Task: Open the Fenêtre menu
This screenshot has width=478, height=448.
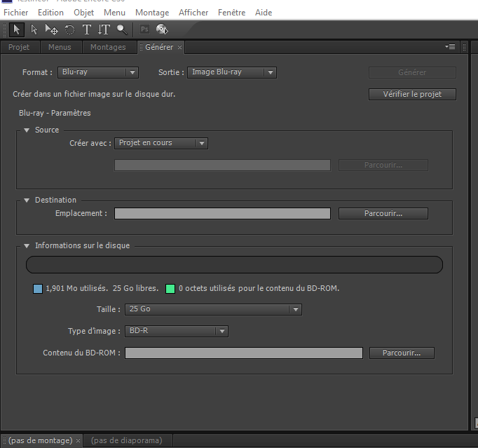Action: point(232,13)
